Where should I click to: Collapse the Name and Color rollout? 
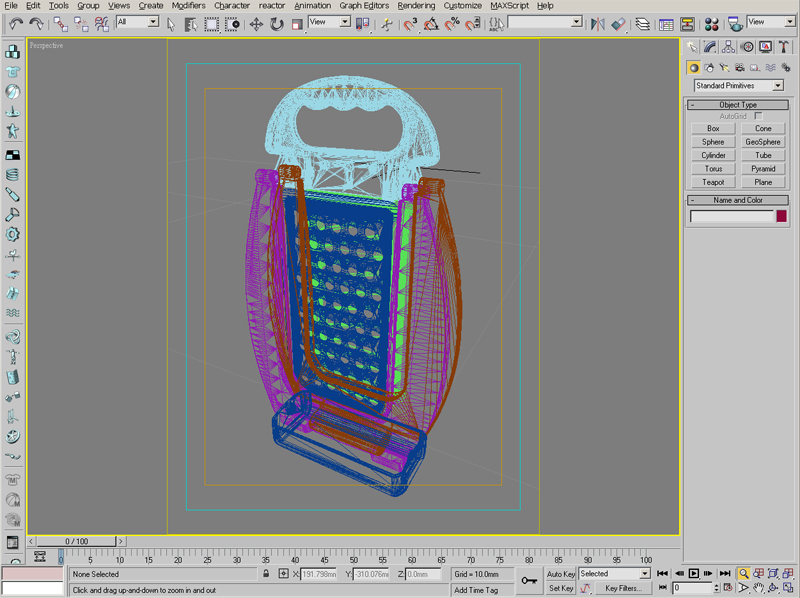pyautogui.click(x=738, y=200)
